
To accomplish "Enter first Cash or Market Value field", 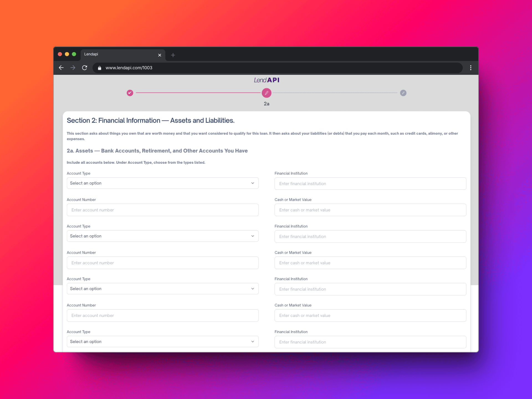I will (x=370, y=210).
